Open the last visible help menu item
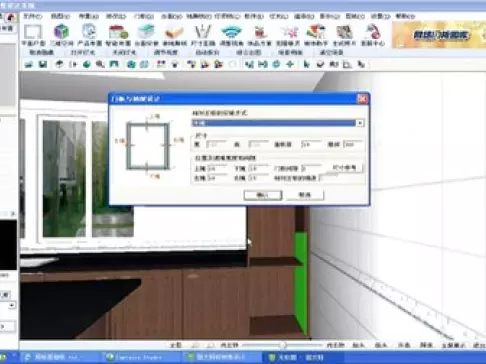Viewport: 486px width, 364px height. [x=405, y=16]
